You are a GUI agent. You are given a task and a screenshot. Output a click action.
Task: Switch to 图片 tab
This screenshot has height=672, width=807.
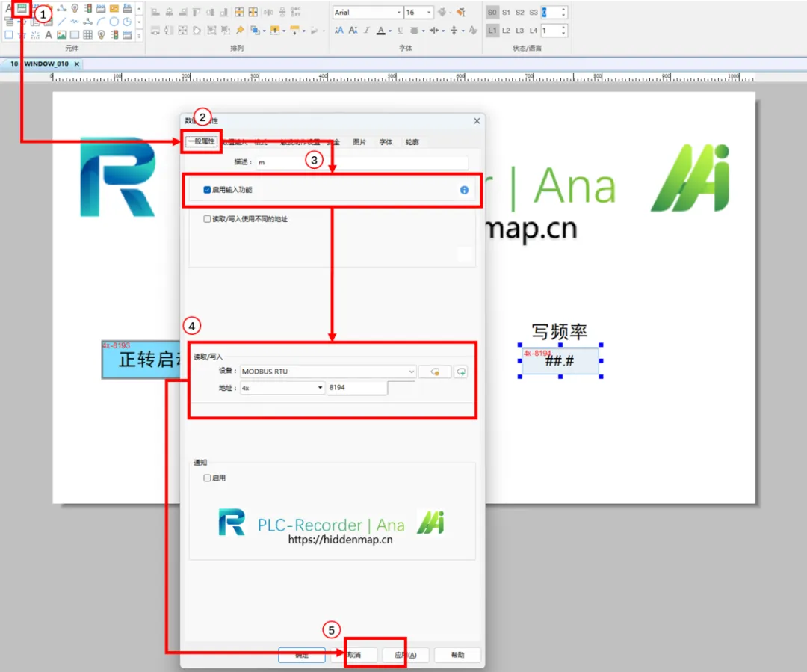[359, 142]
